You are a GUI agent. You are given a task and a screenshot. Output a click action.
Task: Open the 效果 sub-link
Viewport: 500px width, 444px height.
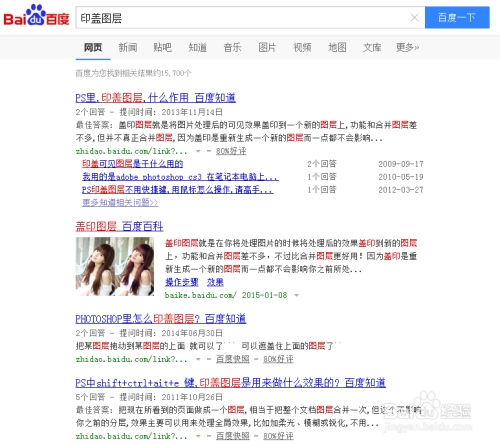coord(215,282)
